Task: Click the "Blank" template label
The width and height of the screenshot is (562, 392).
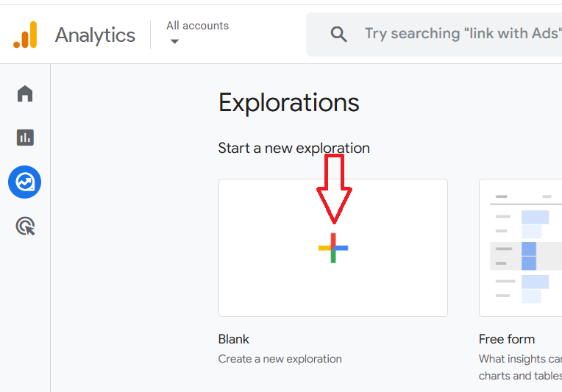Action: coord(234,339)
